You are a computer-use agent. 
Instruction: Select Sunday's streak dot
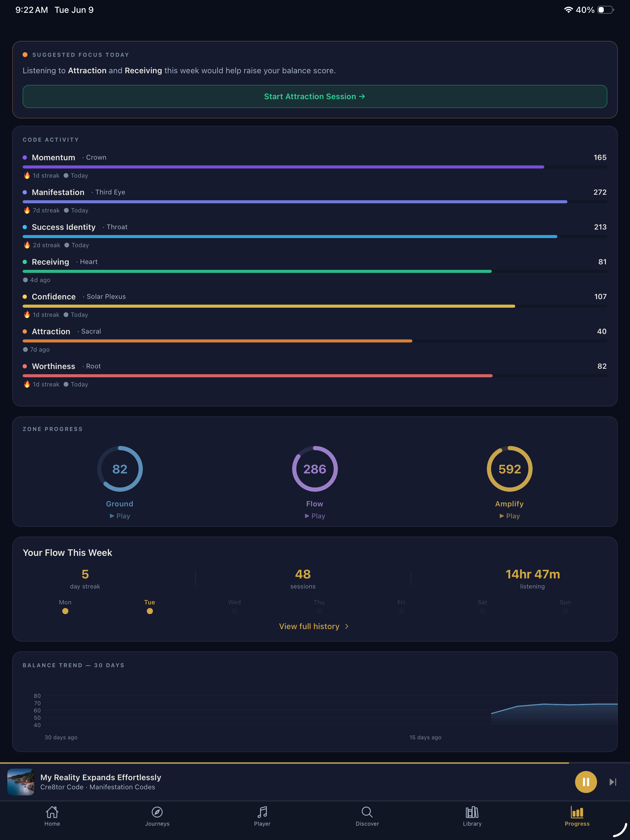(x=565, y=611)
